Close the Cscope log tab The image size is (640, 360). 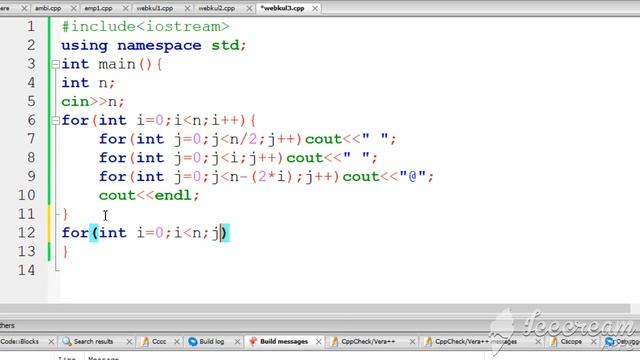point(594,341)
